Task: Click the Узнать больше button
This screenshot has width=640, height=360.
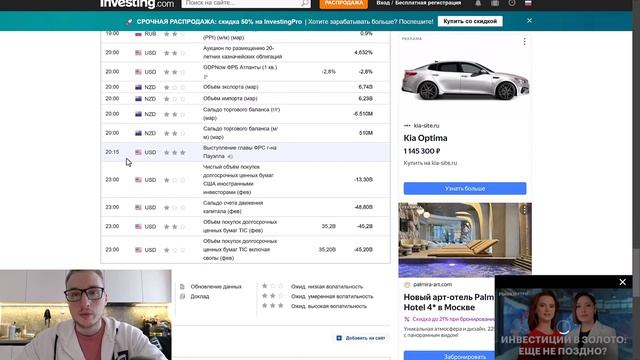Action: point(465,189)
